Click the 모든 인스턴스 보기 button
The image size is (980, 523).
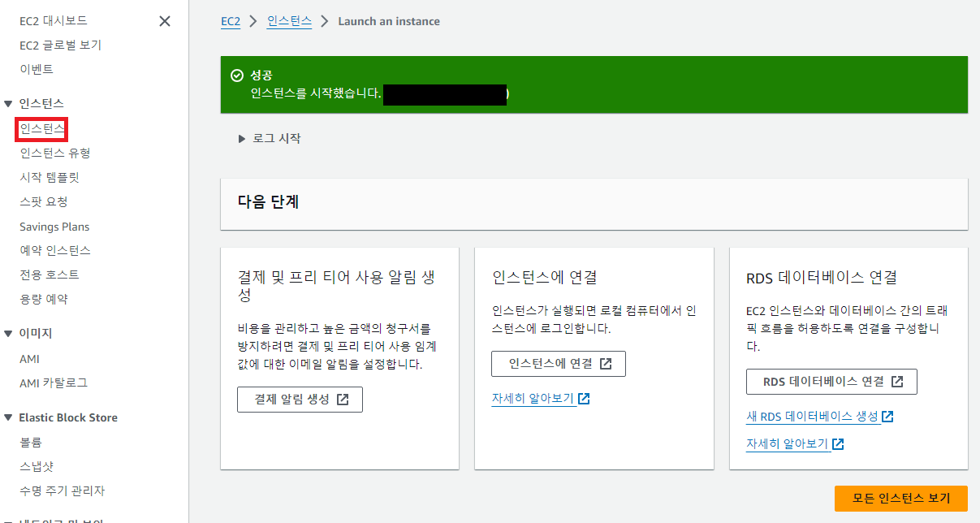(x=901, y=499)
